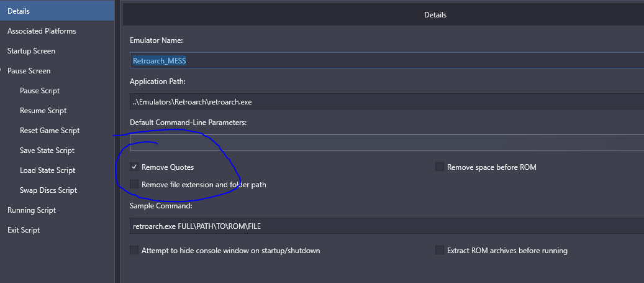The height and width of the screenshot is (283, 644).
Task: Focus the Application Path field
Action: (385, 101)
